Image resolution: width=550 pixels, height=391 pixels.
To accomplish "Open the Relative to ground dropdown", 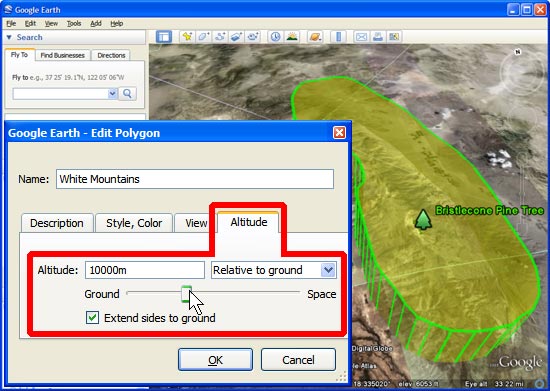I will [274, 270].
